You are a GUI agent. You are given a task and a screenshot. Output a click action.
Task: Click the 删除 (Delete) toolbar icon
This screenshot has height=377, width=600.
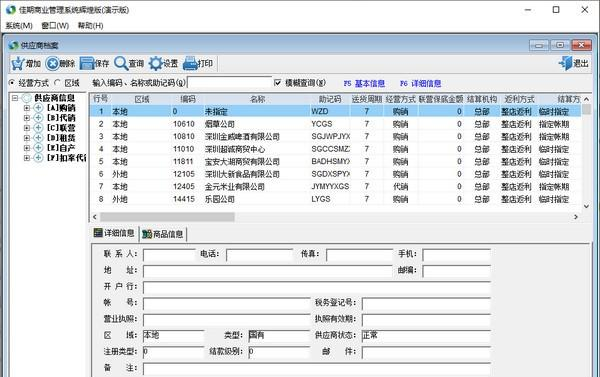coord(52,64)
